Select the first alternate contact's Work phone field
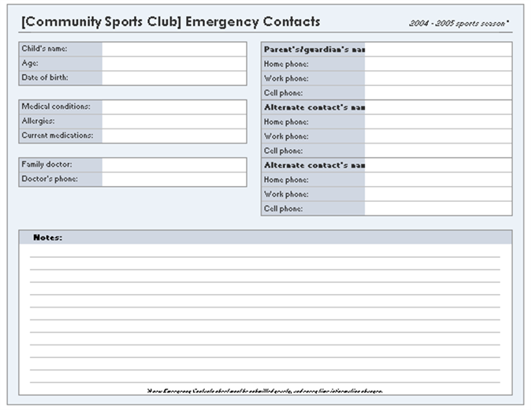Viewport: 532px width, 410px height. [437, 136]
